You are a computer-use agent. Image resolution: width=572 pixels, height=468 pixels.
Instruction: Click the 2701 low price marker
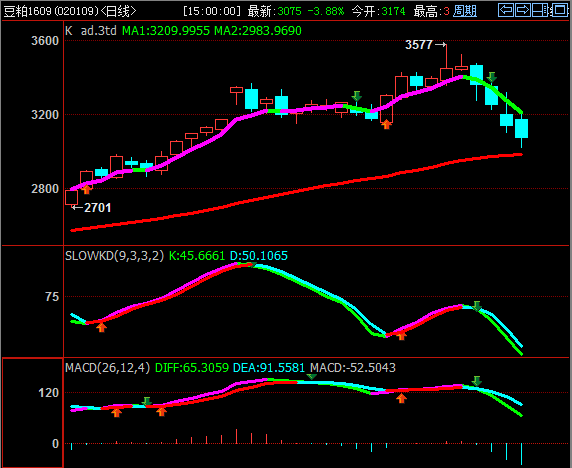pyautogui.click(x=97, y=208)
